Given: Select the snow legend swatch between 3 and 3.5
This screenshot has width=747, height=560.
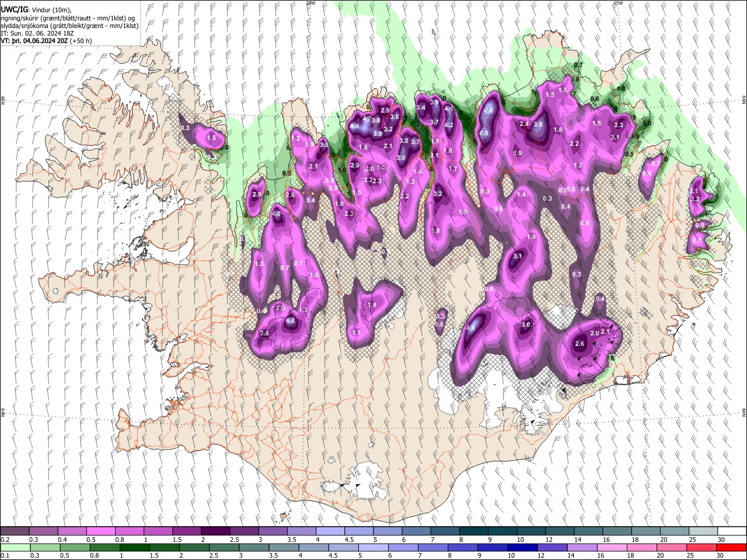Looking at the screenshot, I should click(273, 531).
